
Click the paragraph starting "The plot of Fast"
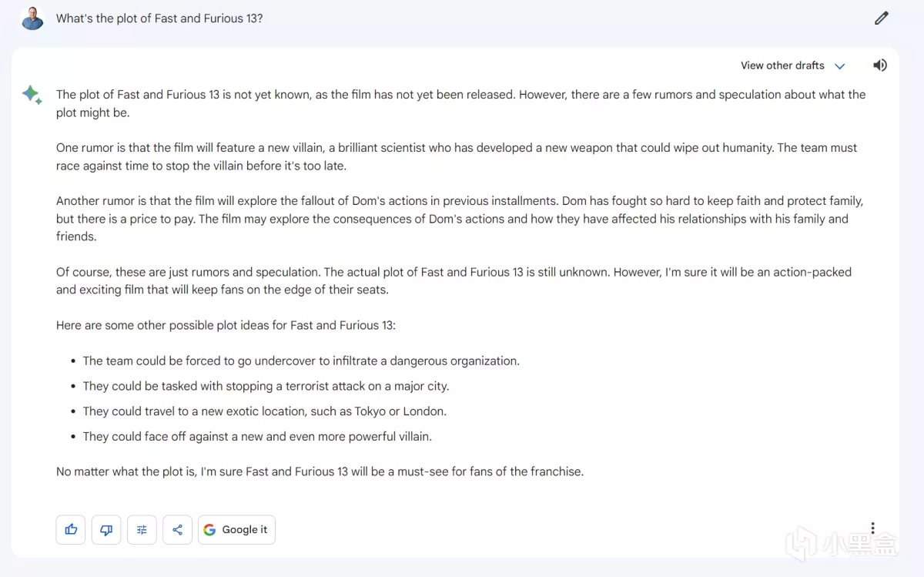(x=460, y=103)
